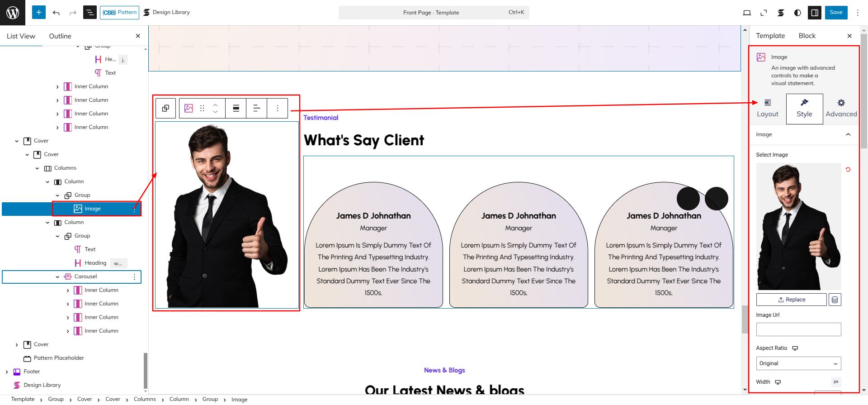Select the parent Group block toolbar button
868x405 pixels.
pos(166,108)
